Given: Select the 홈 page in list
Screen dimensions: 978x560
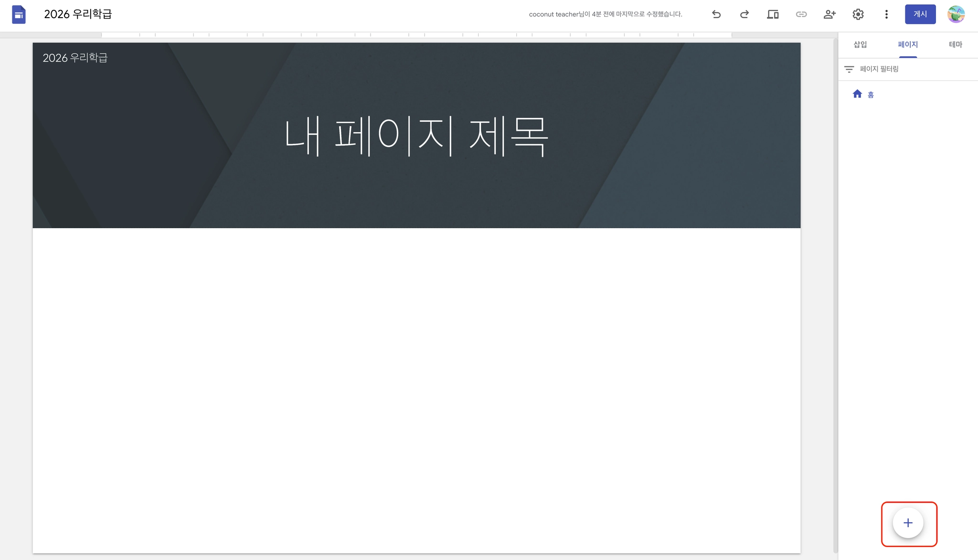Looking at the screenshot, I should click(870, 95).
